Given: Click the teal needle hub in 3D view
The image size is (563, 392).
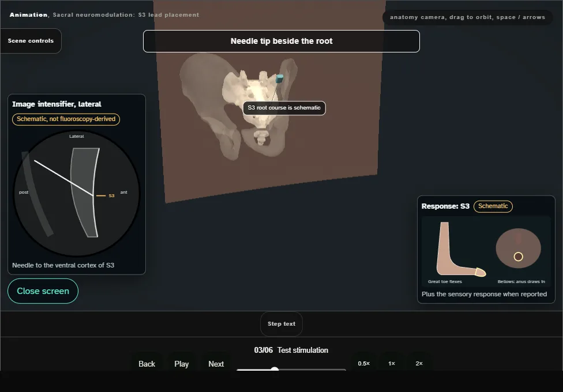Looking at the screenshot, I should (279, 78).
